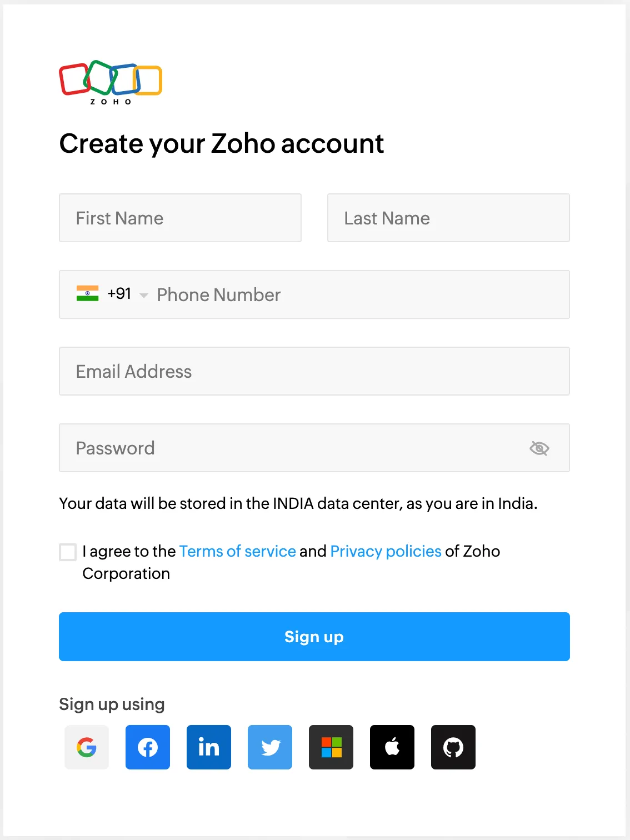Select the Email Address input field
This screenshot has height=840, width=630.
(314, 371)
